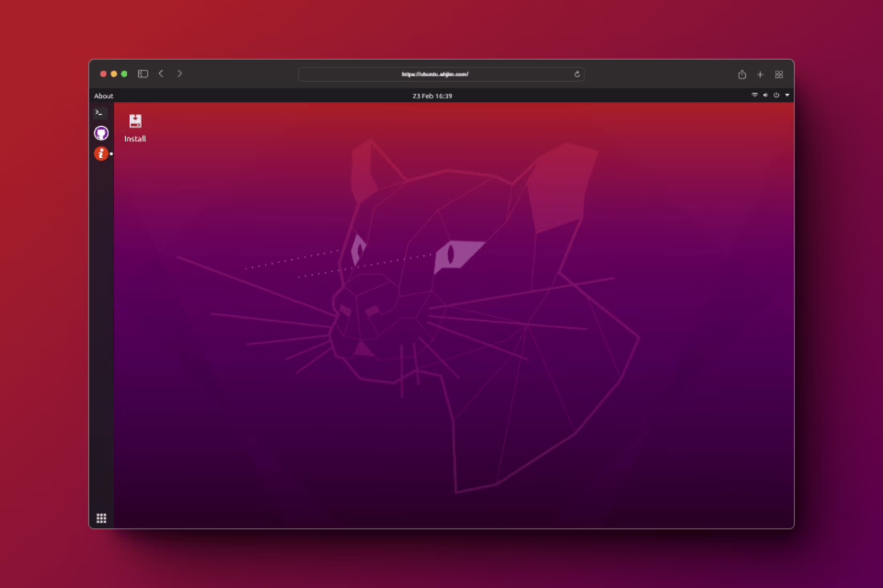This screenshot has height=588, width=883.
Task: Open the Terminal from the dock
Action: (x=100, y=112)
